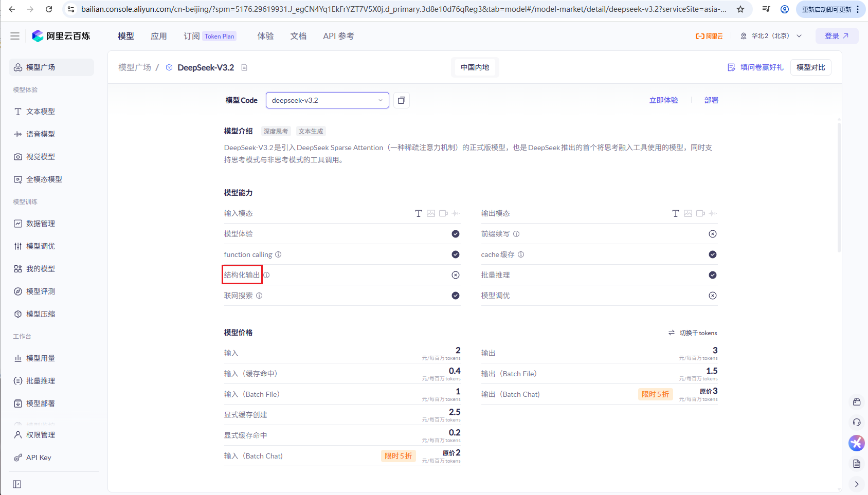Click info icon next to 前缀续写
This screenshot has width=868, height=495.
coord(516,234)
